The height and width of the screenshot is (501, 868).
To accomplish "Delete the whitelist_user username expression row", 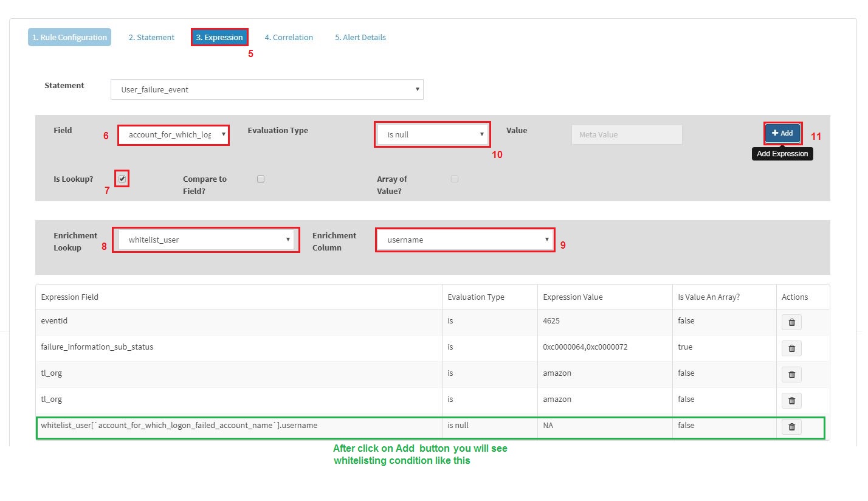I will point(791,427).
